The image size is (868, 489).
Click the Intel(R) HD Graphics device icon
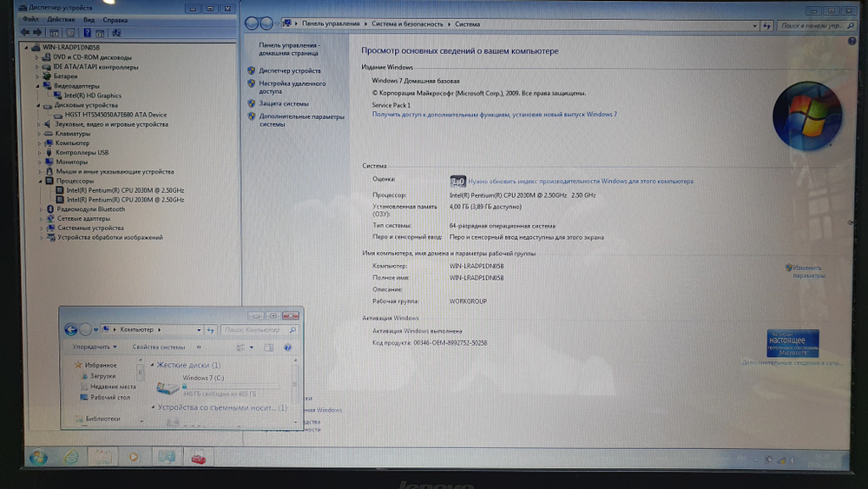click(57, 96)
